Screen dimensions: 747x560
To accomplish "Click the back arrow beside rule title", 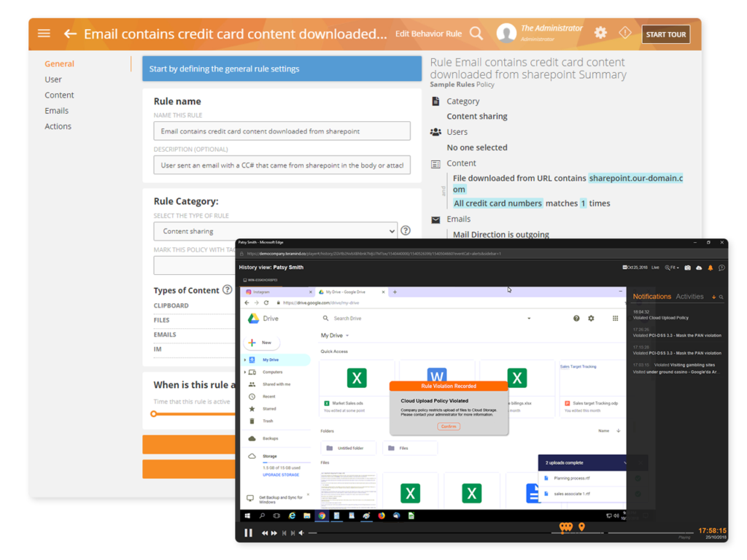I will (70, 34).
